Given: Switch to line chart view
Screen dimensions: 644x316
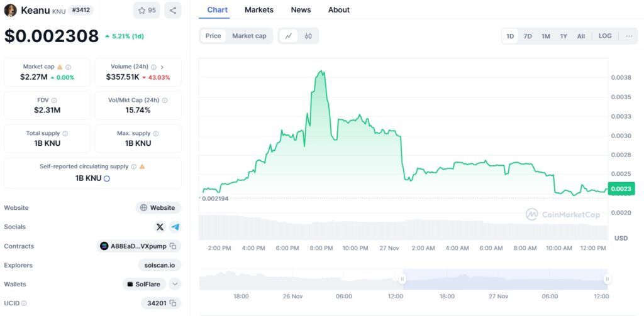Looking at the screenshot, I should click(288, 36).
